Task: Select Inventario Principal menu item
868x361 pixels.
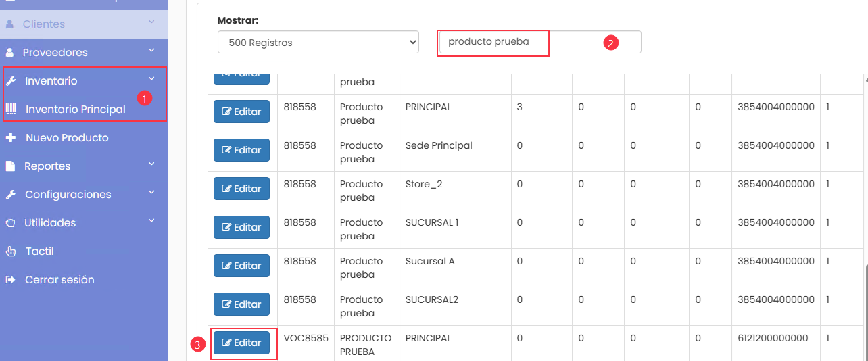Action: [75, 109]
